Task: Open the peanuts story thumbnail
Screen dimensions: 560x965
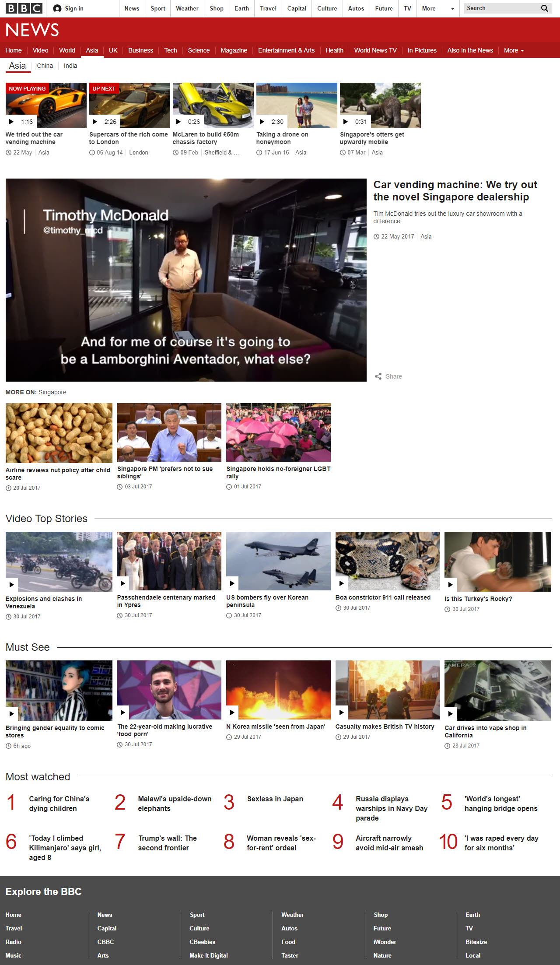Action: (x=59, y=433)
